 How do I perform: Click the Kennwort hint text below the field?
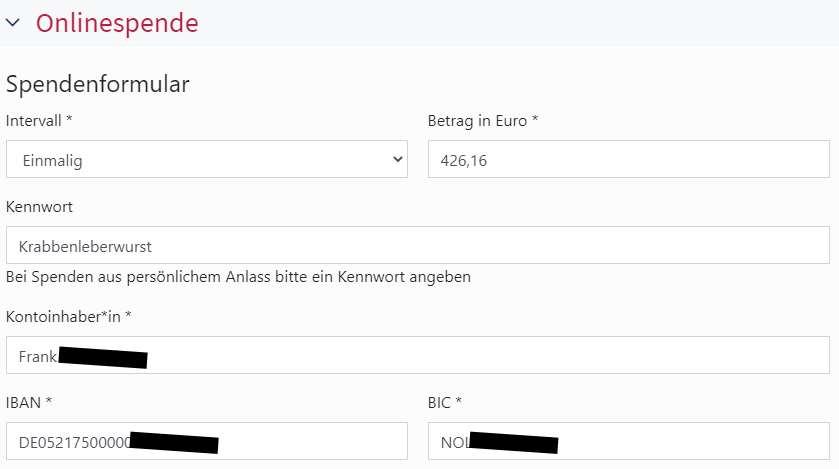pyautogui.click(x=238, y=276)
